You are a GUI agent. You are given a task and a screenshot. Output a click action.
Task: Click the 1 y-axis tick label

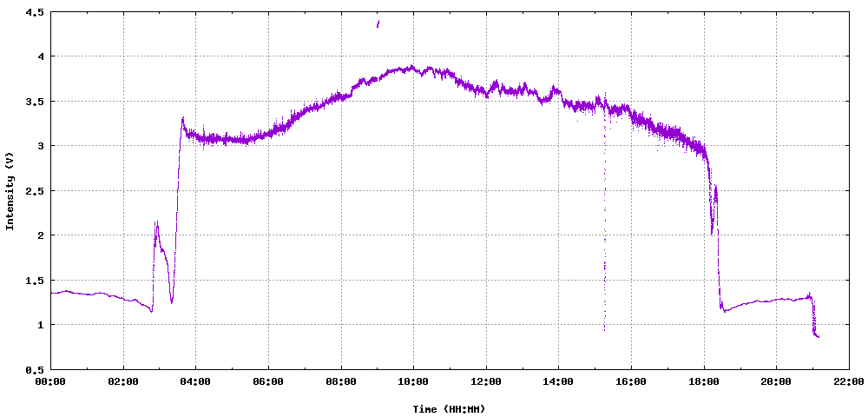40,325
